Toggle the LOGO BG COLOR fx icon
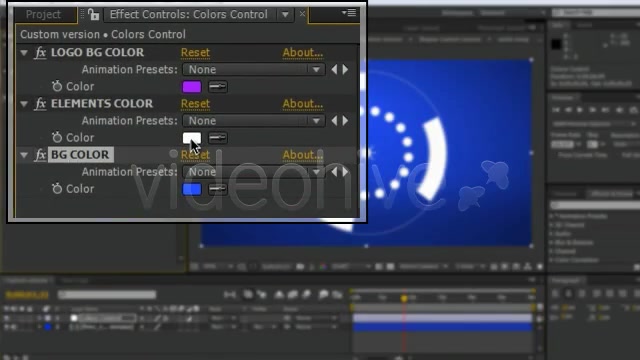The image size is (640, 360). click(x=40, y=53)
